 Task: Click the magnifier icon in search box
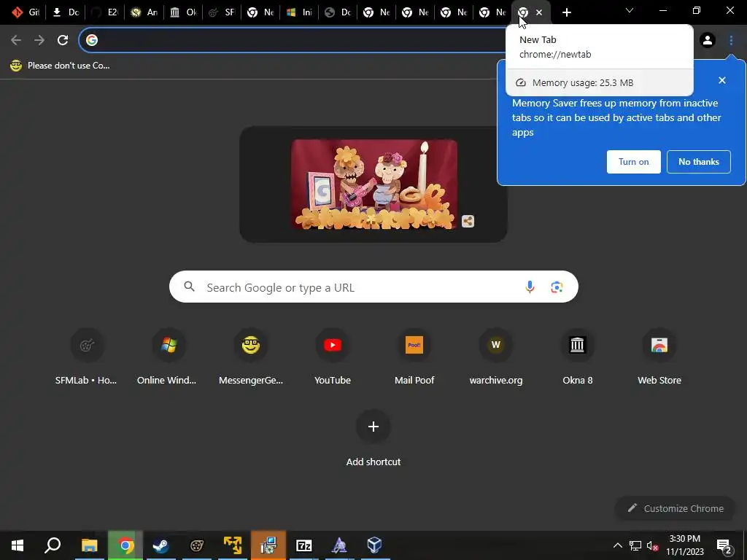click(x=189, y=287)
